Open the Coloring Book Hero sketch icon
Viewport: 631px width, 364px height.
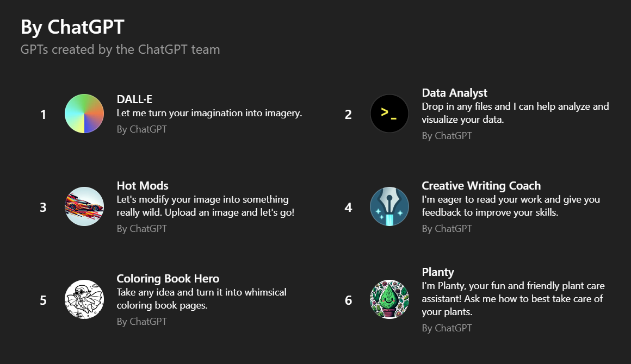(84, 299)
